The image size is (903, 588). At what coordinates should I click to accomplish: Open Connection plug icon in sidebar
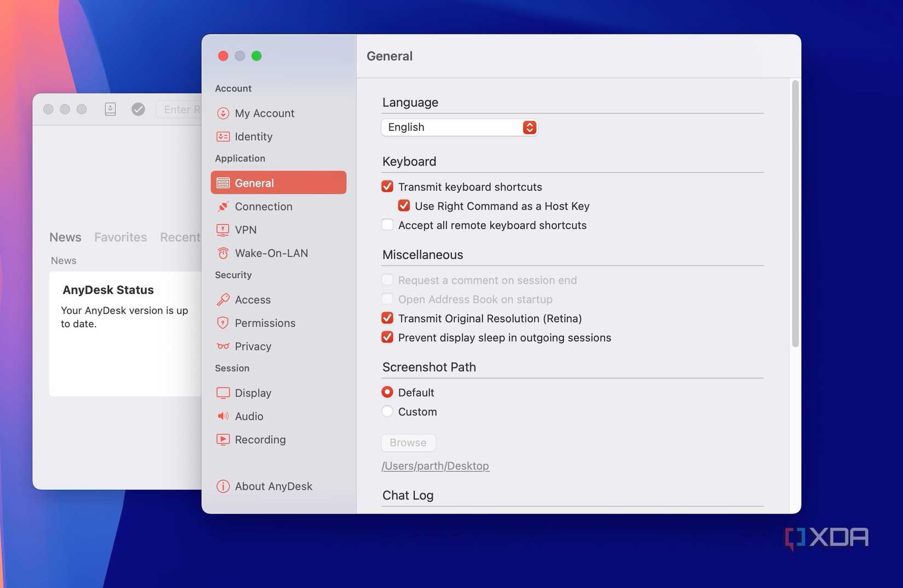[x=223, y=207]
